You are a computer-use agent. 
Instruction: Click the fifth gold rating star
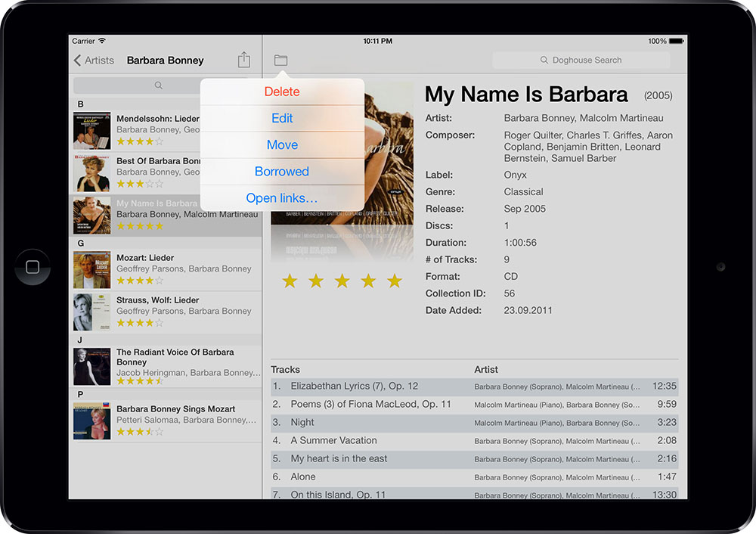395,281
